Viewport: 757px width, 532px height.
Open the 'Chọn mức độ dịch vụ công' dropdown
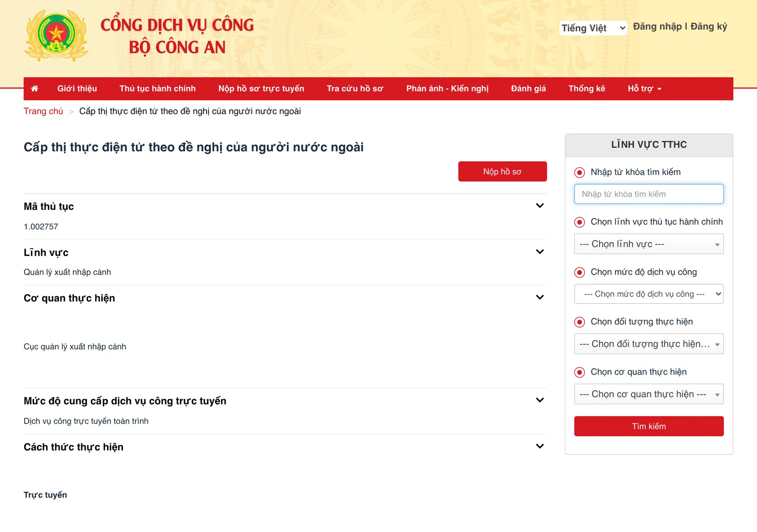649,294
